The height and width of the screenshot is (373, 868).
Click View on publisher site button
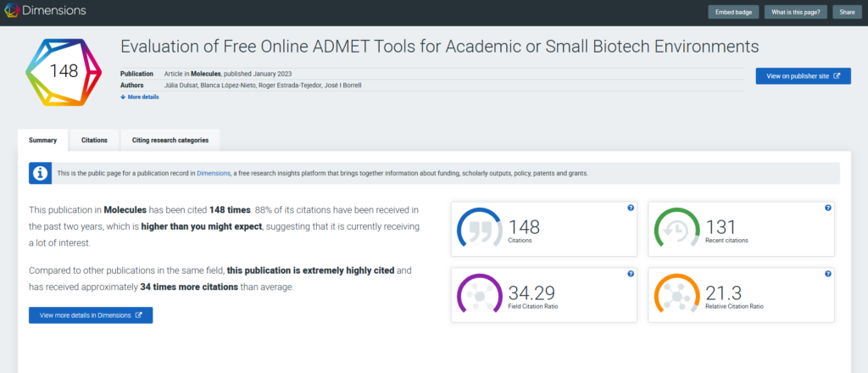tap(803, 76)
